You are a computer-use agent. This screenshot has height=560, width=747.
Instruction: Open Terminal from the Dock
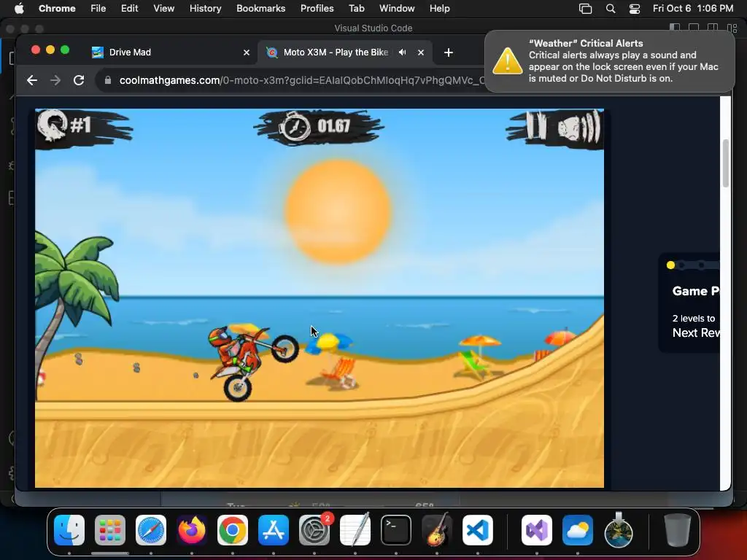[x=396, y=530]
